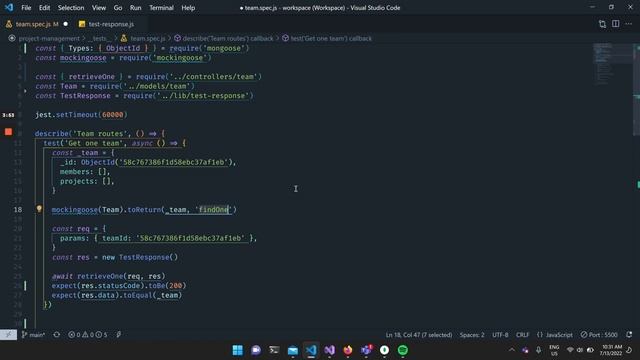Click the Synchronize Changes icon
This screenshot has height=360, width=640.
click(57, 335)
